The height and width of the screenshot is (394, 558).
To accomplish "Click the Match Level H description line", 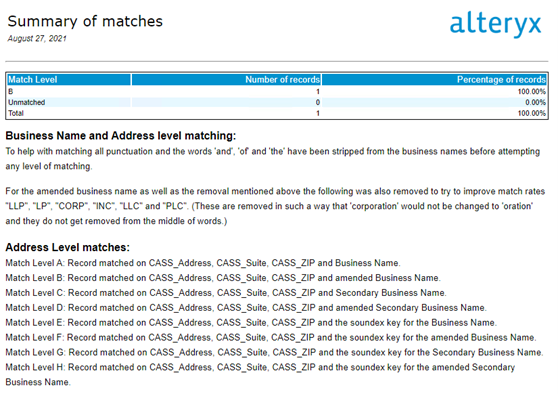I will (x=260, y=375).
